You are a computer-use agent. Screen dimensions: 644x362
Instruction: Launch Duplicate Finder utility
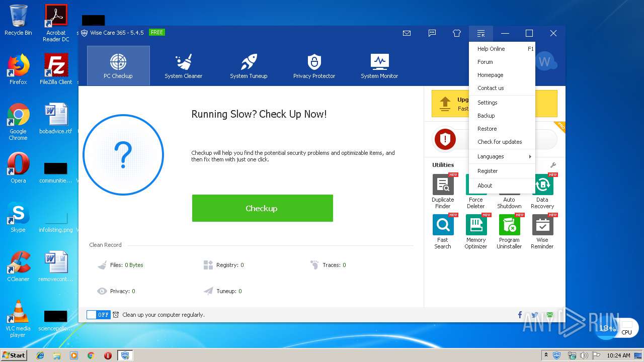(x=443, y=191)
